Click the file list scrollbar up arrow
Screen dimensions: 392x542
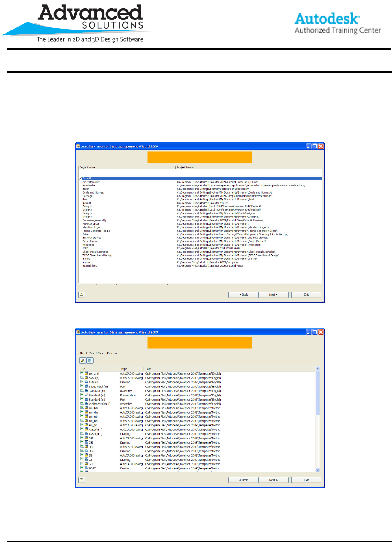pos(318,369)
